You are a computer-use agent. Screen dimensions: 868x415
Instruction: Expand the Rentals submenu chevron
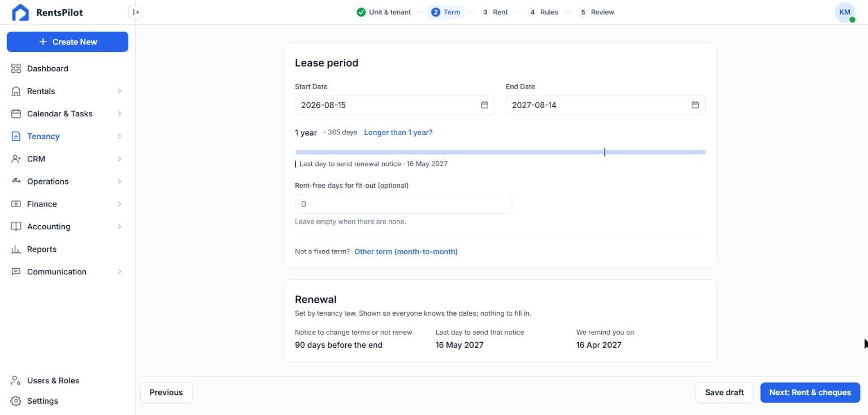pyautogui.click(x=119, y=91)
